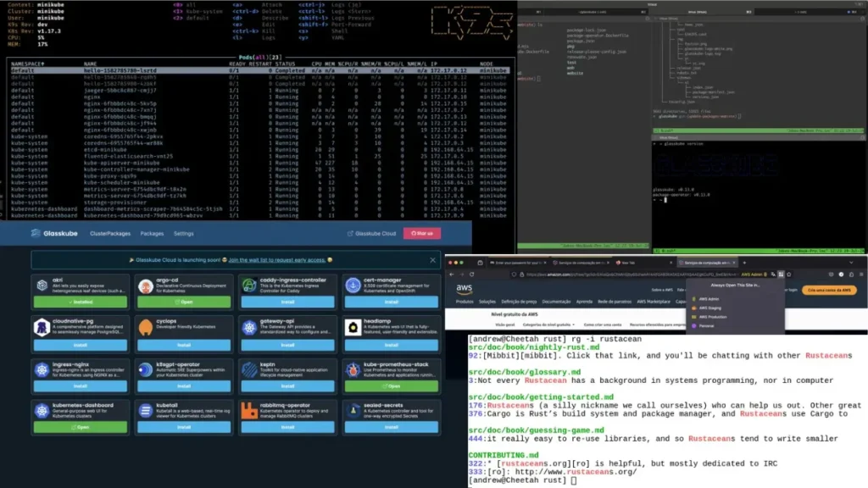Click the headlamp package icon
This screenshot has width=868, height=488.
click(x=353, y=327)
